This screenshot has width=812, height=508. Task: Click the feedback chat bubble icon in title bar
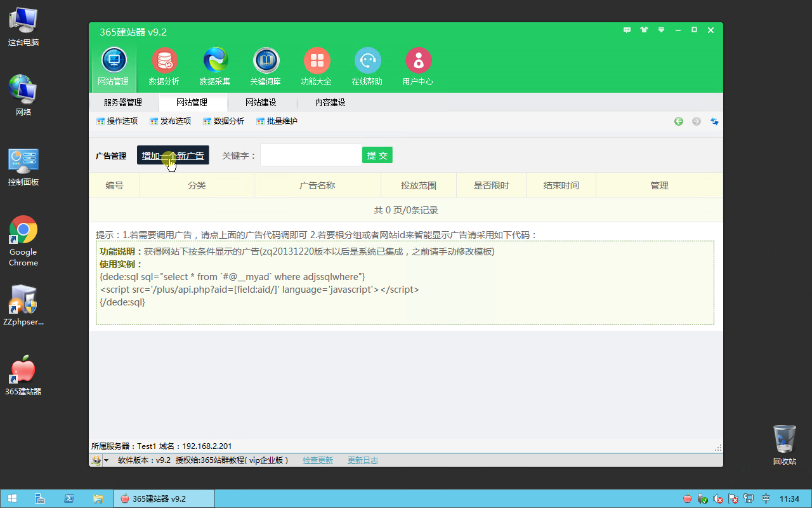pyautogui.click(x=627, y=30)
